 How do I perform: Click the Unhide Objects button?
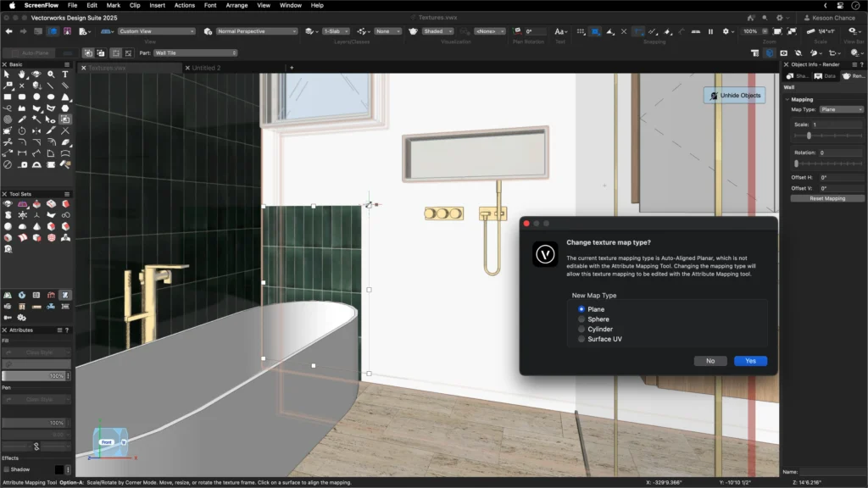(x=734, y=96)
